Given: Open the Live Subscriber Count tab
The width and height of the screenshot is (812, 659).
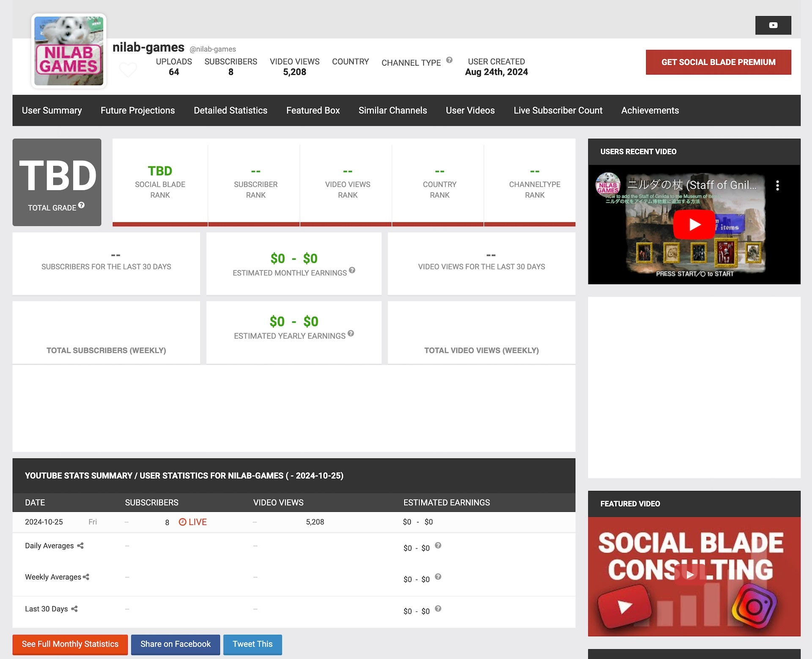Looking at the screenshot, I should [558, 110].
